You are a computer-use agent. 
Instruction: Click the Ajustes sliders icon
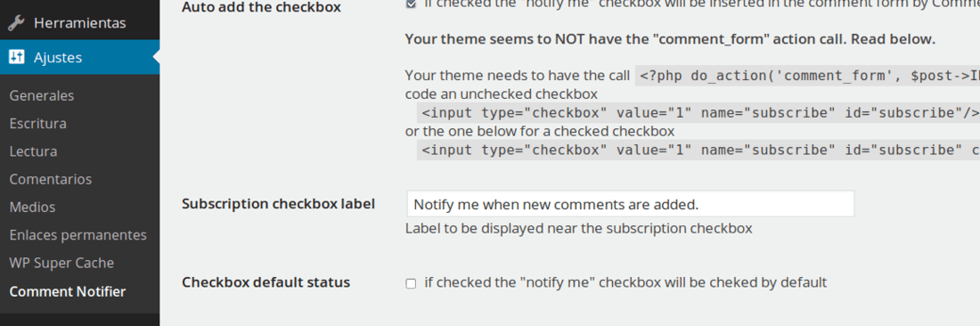16,58
